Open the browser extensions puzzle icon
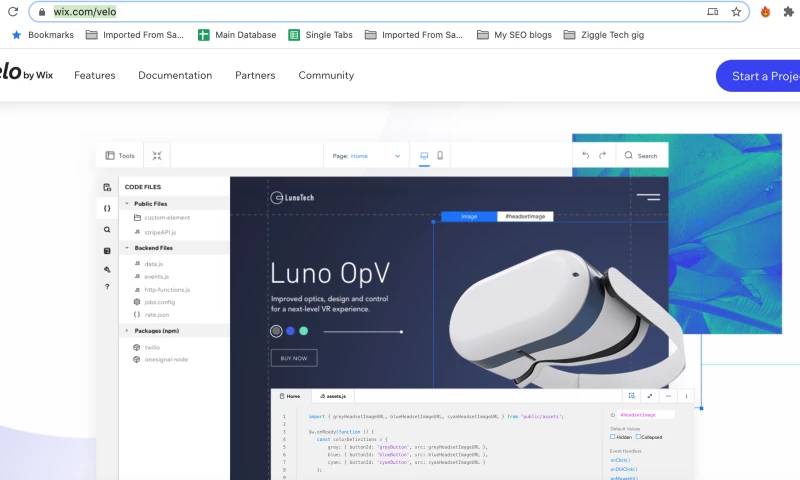 pyautogui.click(x=788, y=12)
